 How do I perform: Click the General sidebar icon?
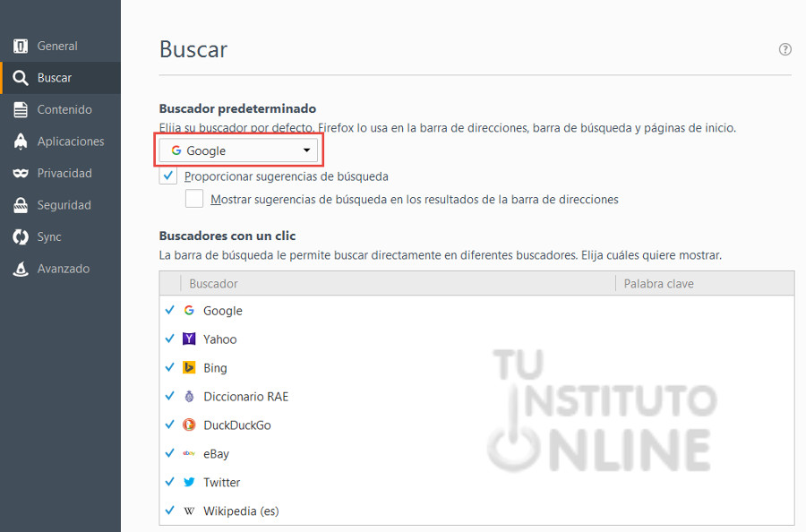click(20, 46)
